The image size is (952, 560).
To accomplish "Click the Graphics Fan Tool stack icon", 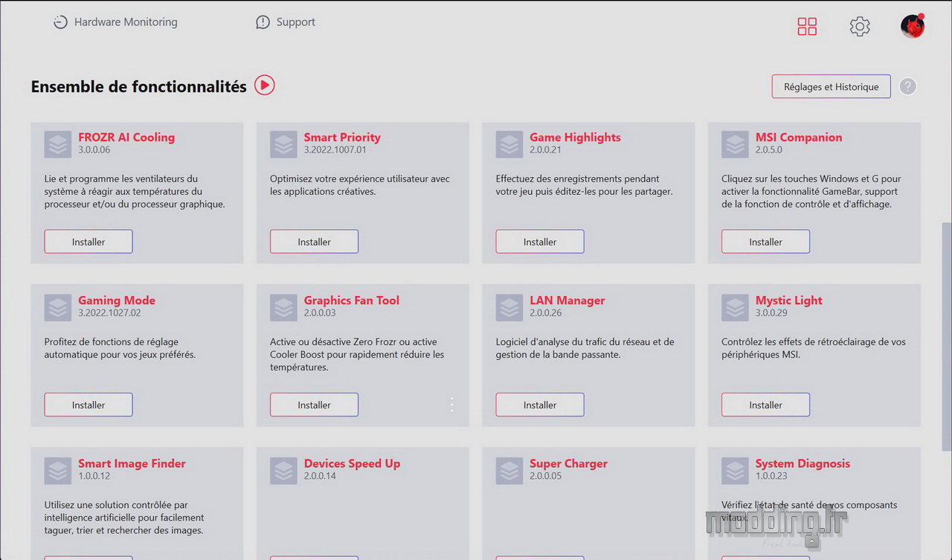I will tap(283, 307).
